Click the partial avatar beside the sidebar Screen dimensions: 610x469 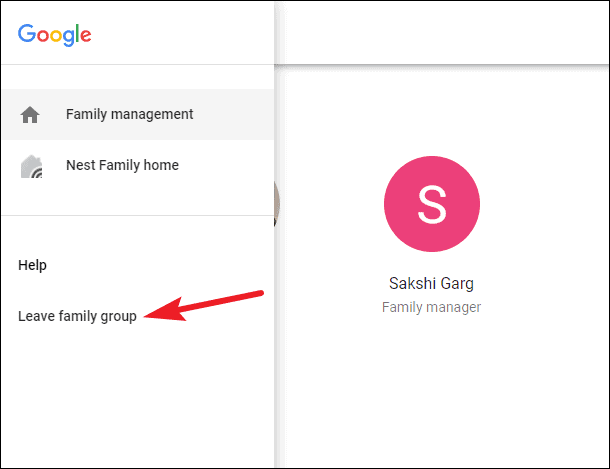(277, 204)
